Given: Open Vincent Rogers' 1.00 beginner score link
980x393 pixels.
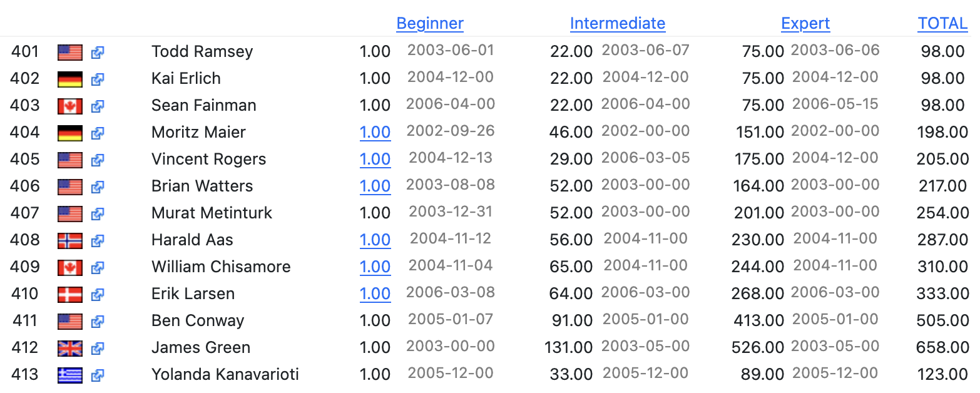Looking at the screenshot, I should point(375,160).
